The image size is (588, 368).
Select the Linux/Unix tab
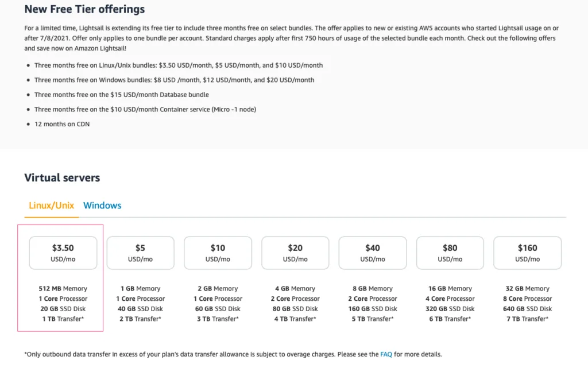(51, 206)
